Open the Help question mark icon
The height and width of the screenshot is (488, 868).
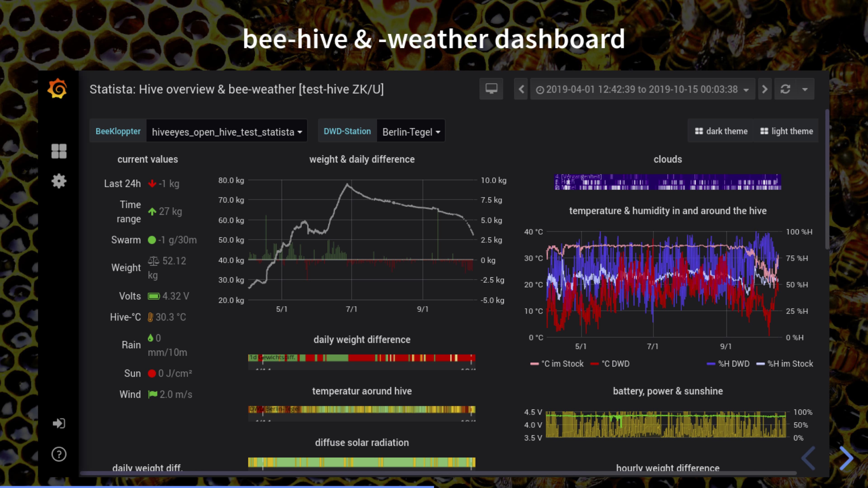(x=59, y=454)
